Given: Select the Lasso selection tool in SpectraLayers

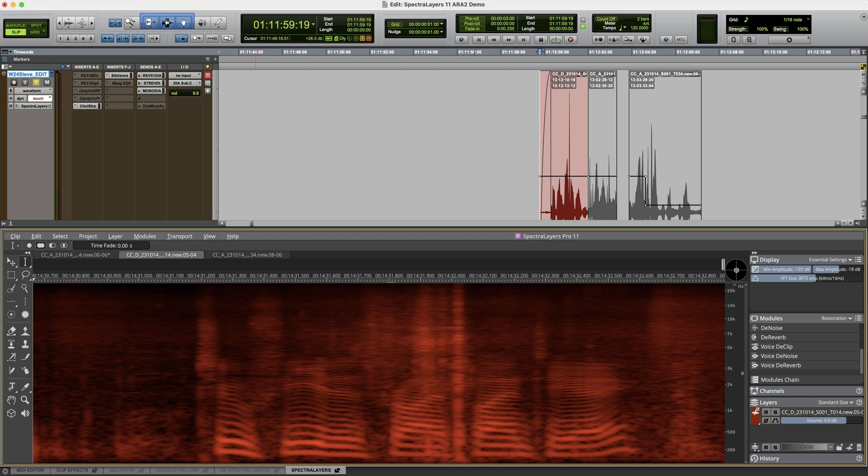Looking at the screenshot, I should tap(25, 275).
